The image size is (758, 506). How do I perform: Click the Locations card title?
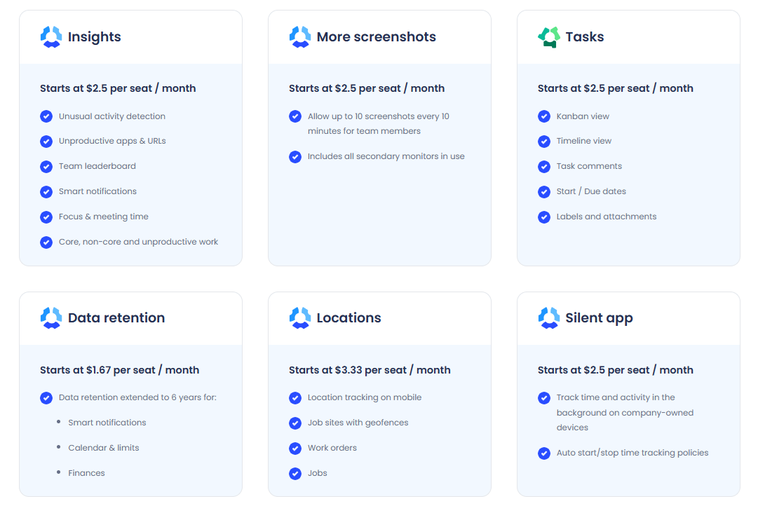tap(349, 318)
